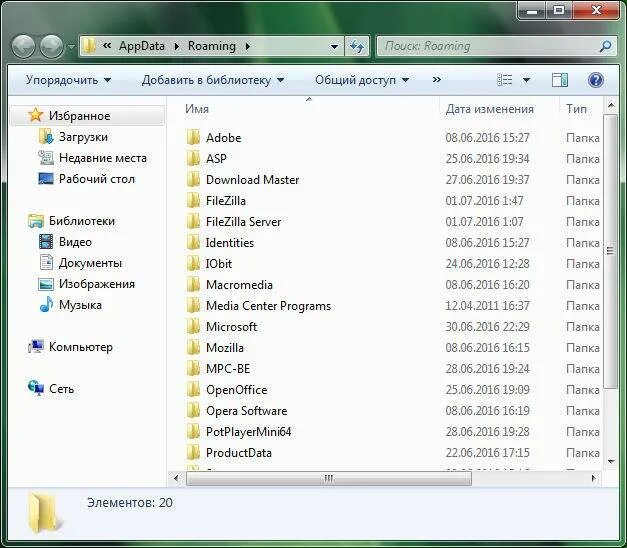
Task: Select the Download Master folder icon
Action: pos(193,179)
